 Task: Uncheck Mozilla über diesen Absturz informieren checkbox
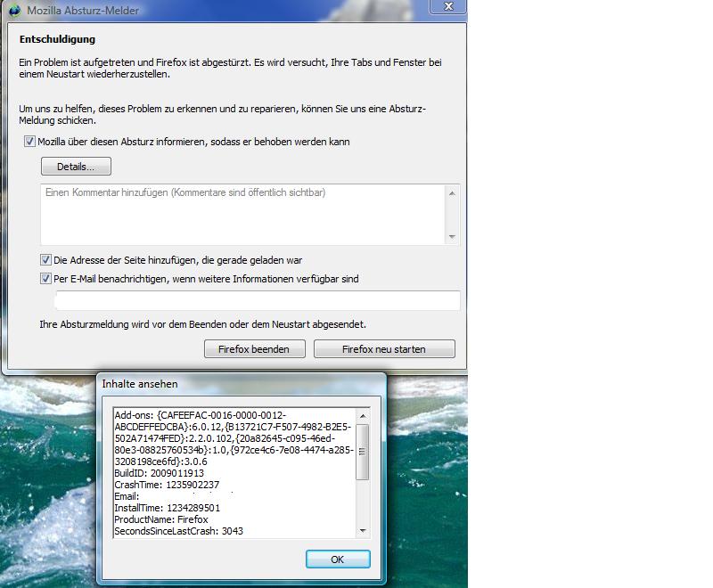(x=29, y=142)
